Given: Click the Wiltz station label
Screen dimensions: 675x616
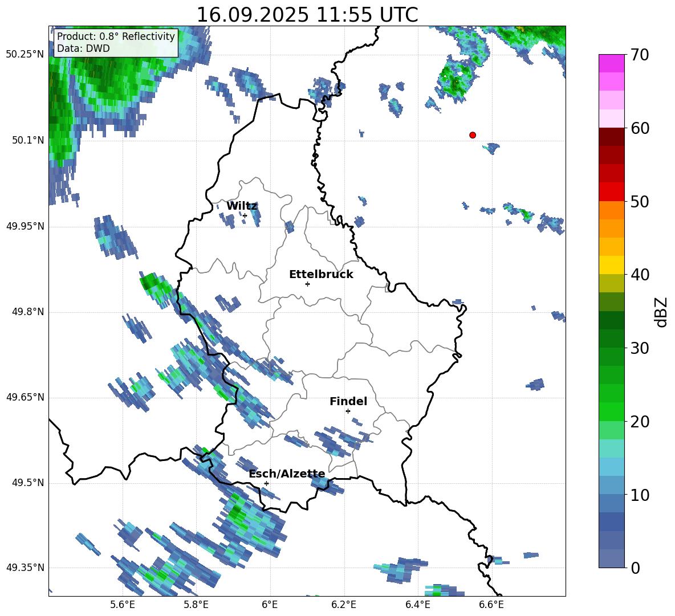Looking at the screenshot, I should 242,206.
